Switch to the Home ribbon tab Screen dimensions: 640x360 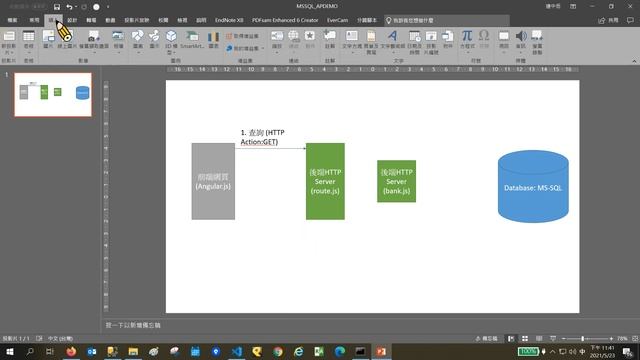(34, 20)
